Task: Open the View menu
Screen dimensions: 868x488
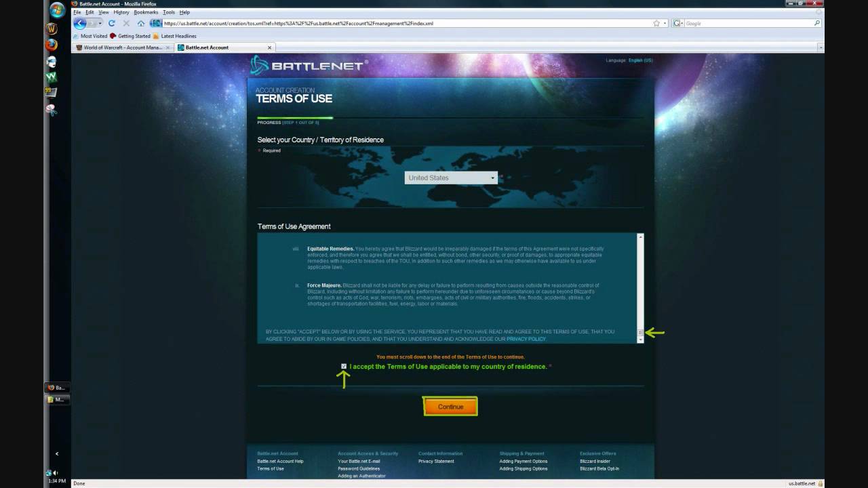Action: click(x=103, y=12)
